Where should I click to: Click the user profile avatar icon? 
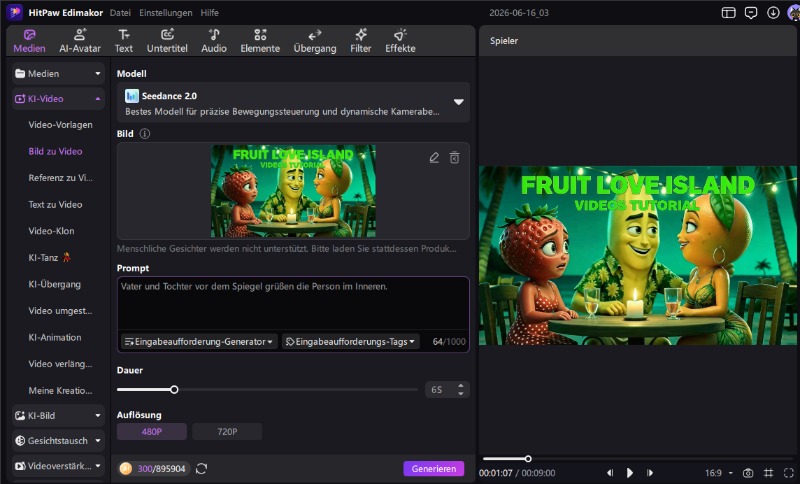pos(794,13)
